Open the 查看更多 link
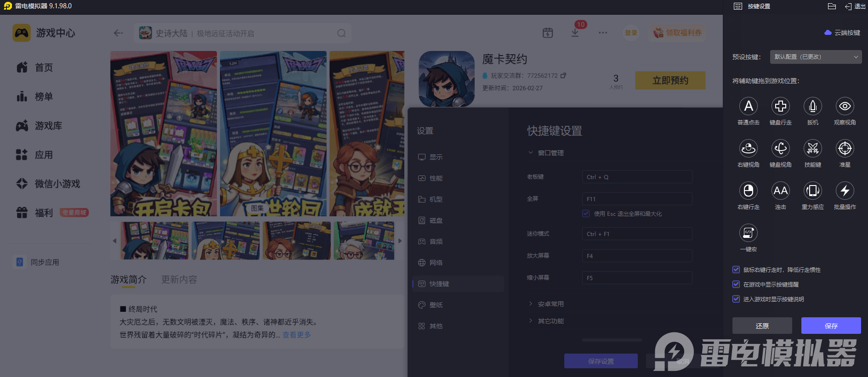The image size is (868, 377). click(x=297, y=335)
